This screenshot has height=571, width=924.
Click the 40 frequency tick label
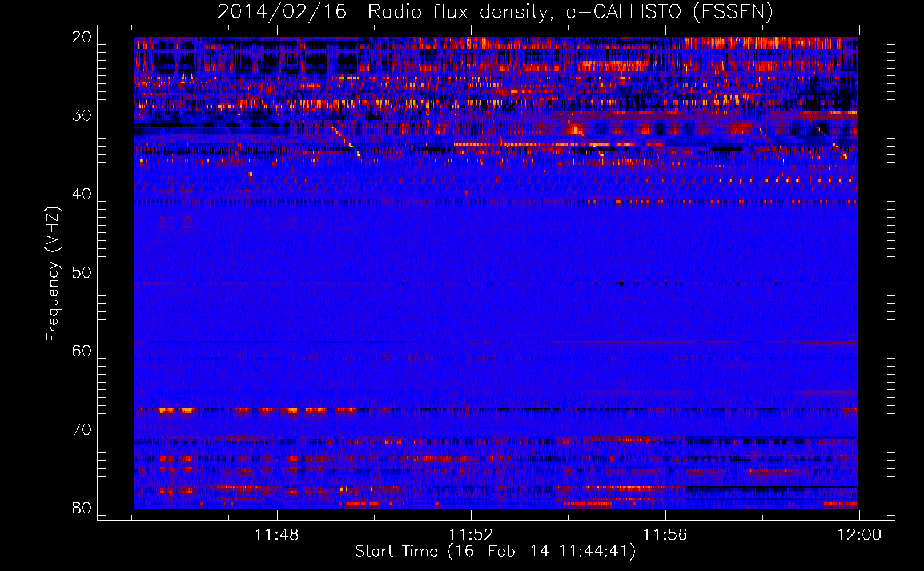point(82,195)
